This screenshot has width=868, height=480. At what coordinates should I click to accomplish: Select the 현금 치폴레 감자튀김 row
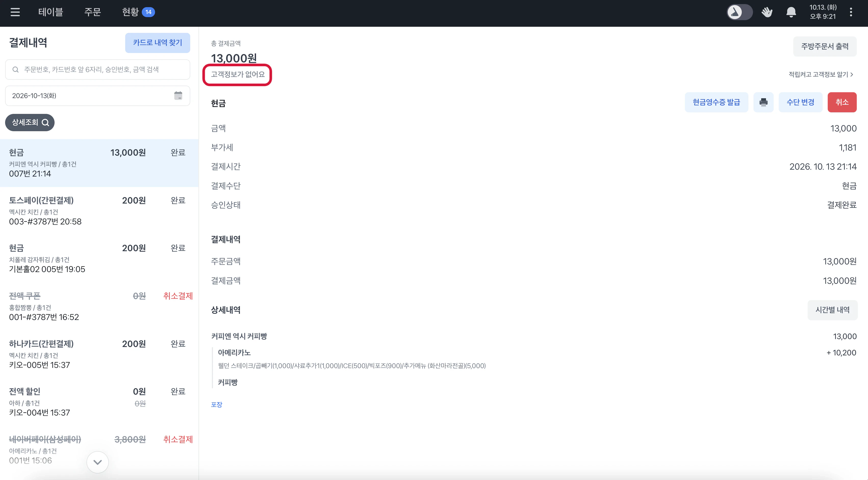click(99, 259)
